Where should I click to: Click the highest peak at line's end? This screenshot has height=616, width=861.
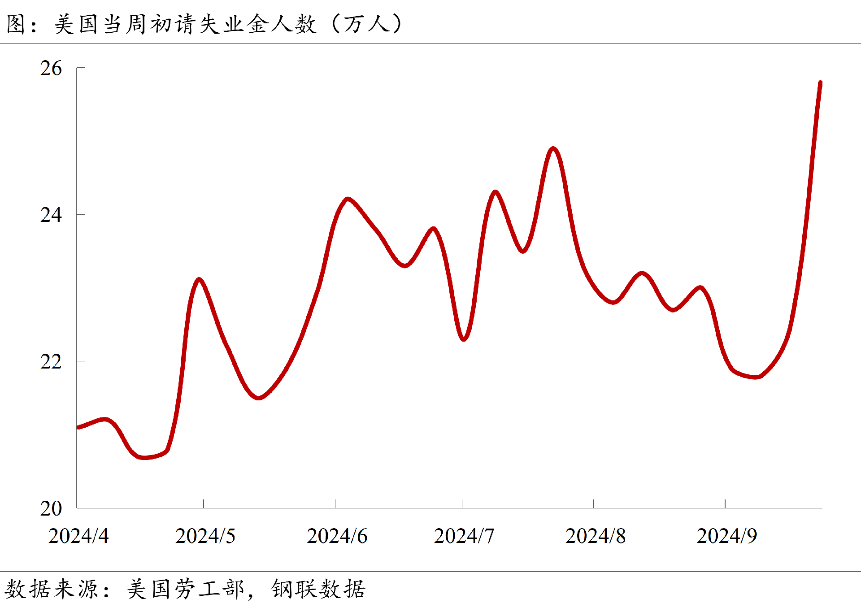pos(820,83)
